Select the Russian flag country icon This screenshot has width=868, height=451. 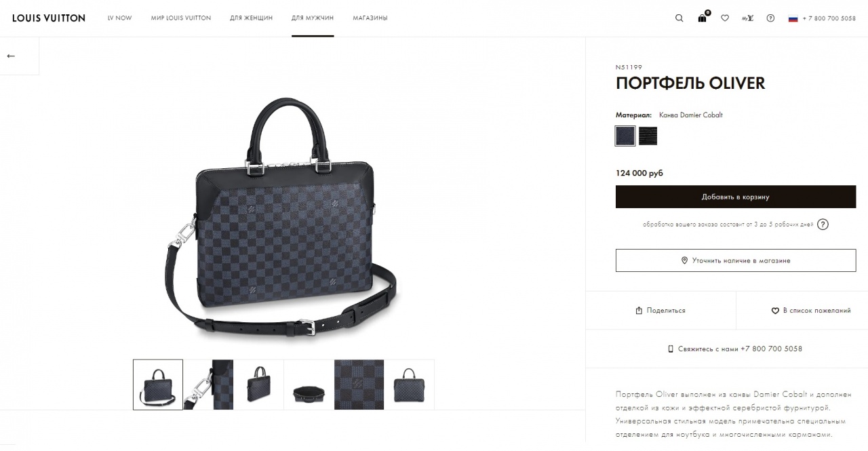point(793,18)
